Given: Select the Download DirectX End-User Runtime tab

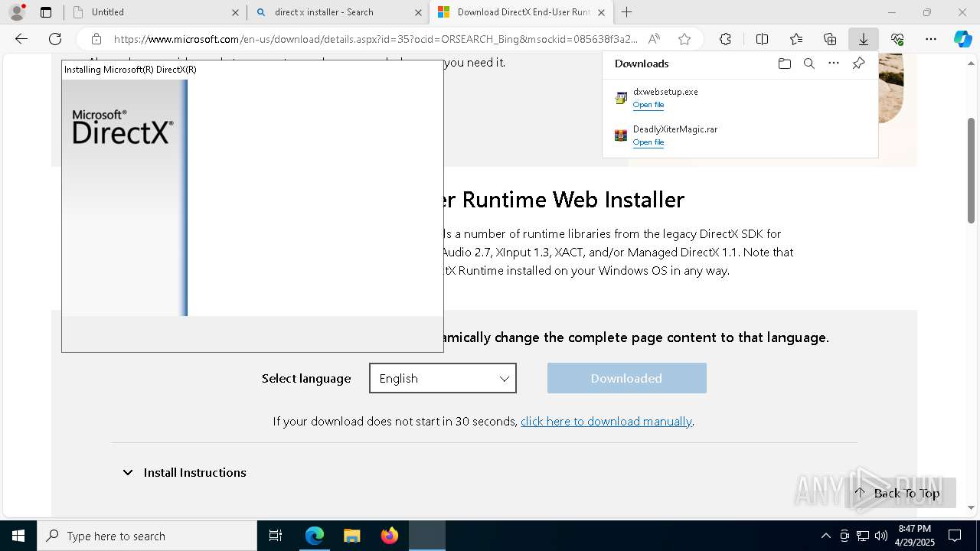Looking at the screenshot, I should coord(521,12).
